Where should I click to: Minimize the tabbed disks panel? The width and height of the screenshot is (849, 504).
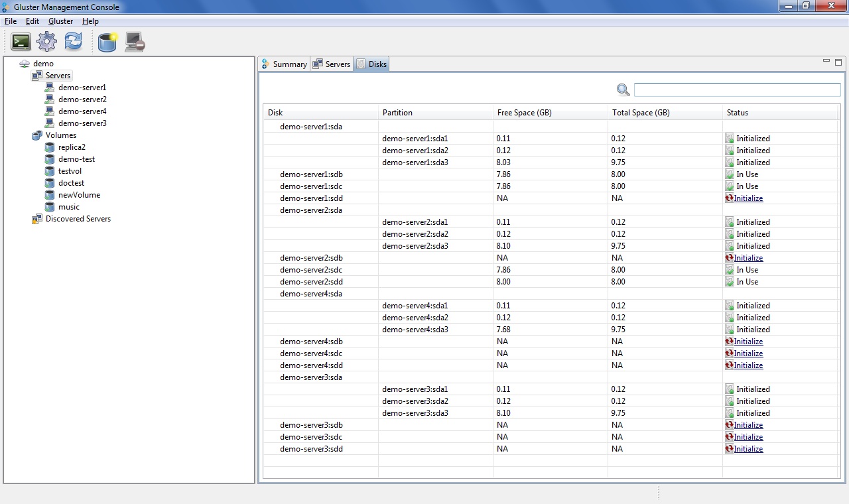click(x=826, y=62)
